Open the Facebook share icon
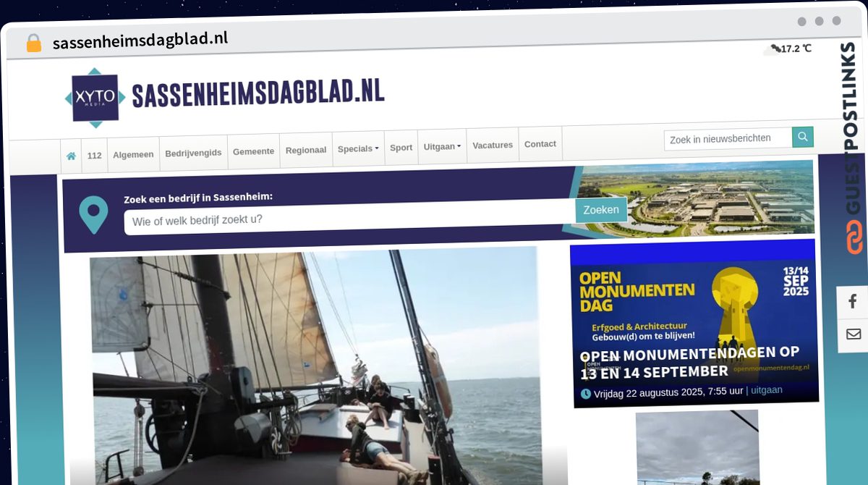The width and height of the screenshot is (868, 485). [x=853, y=302]
